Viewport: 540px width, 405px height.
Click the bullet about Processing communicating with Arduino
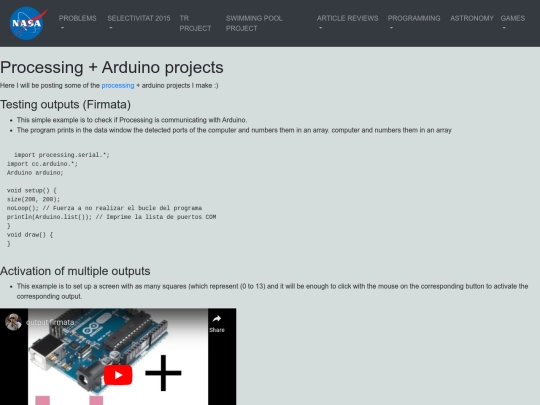[x=132, y=120]
